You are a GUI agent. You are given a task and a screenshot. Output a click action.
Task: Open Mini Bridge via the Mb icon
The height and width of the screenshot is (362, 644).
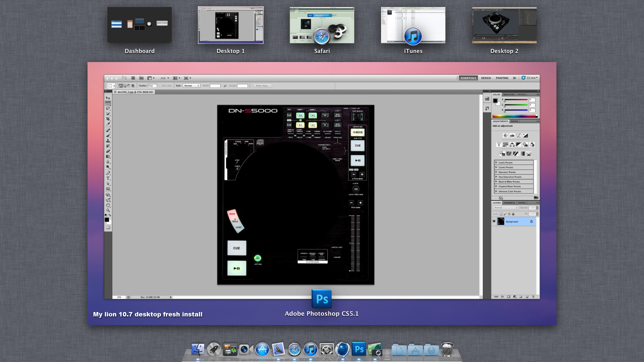point(141,78)
